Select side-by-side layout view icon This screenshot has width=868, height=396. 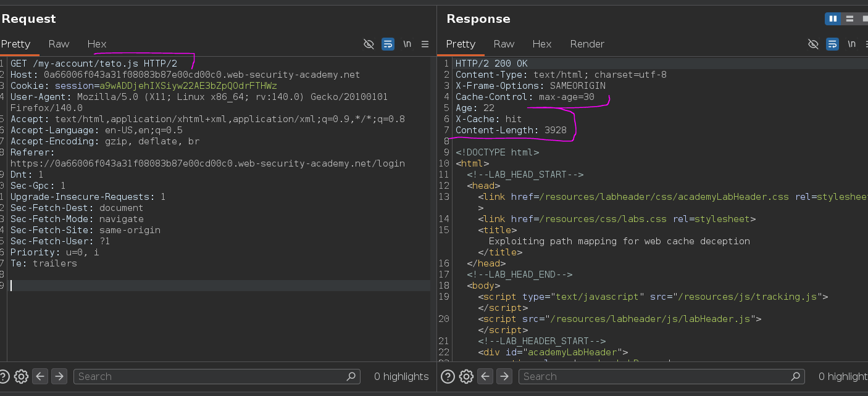tap(833, 19)
